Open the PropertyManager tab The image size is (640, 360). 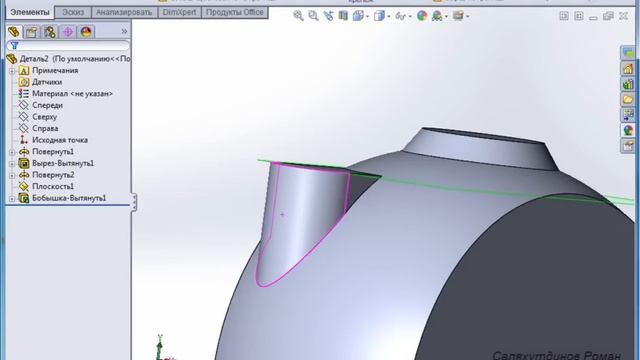(31, 32)
